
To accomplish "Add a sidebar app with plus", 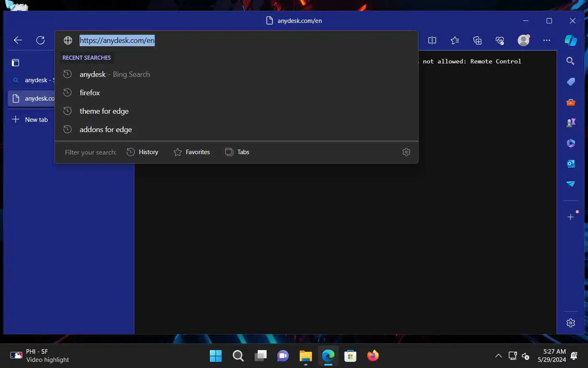I will (571, 217).
